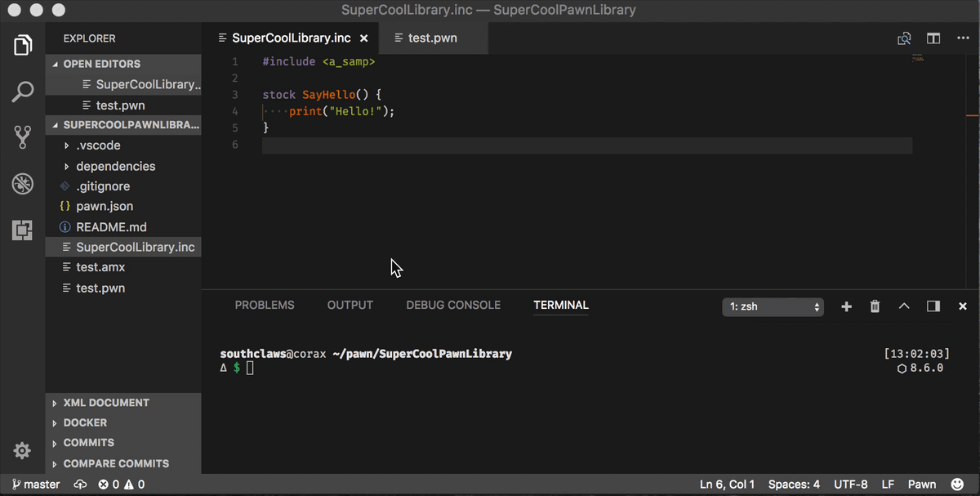Click empty line 6 in the editor

coord(586,145)
